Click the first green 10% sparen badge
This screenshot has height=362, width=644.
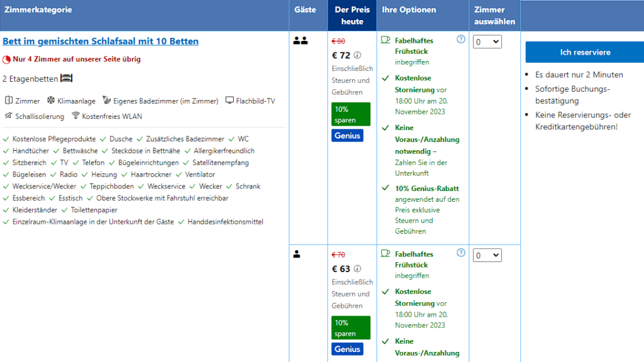(351, 114)
